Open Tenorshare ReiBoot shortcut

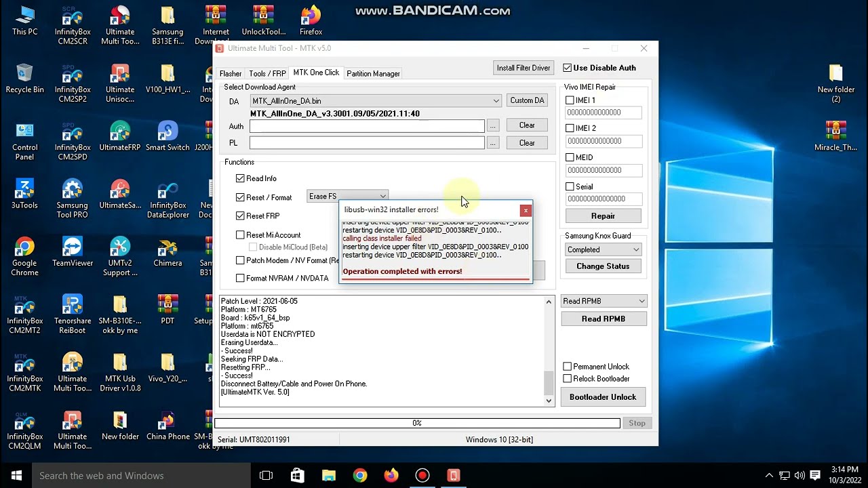click(73, 314)
